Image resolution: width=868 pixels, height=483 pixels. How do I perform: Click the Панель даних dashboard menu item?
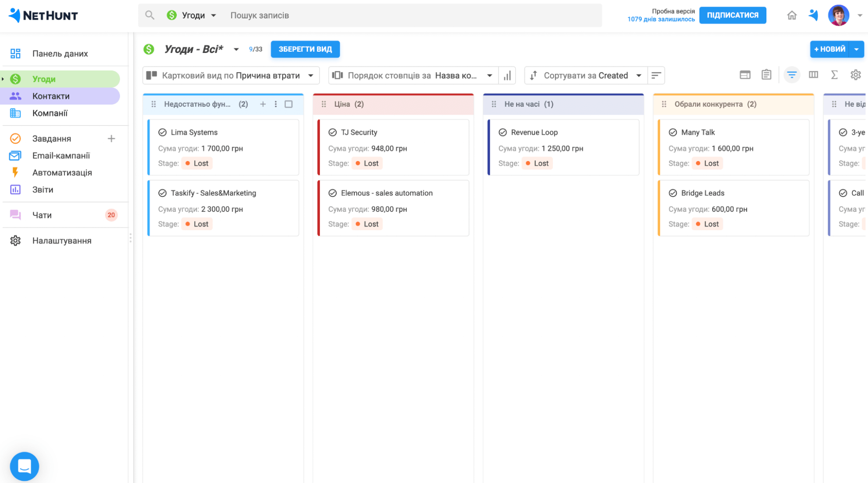[x=60, y=53]
